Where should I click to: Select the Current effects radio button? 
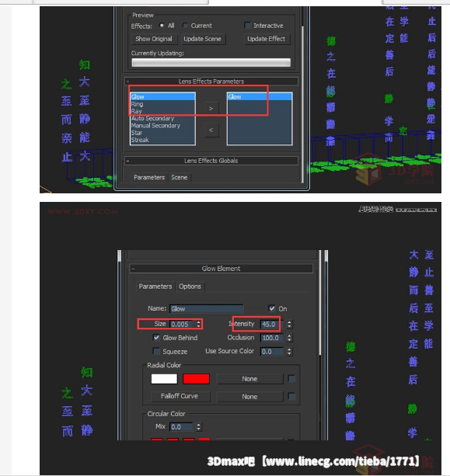[185, 26]
